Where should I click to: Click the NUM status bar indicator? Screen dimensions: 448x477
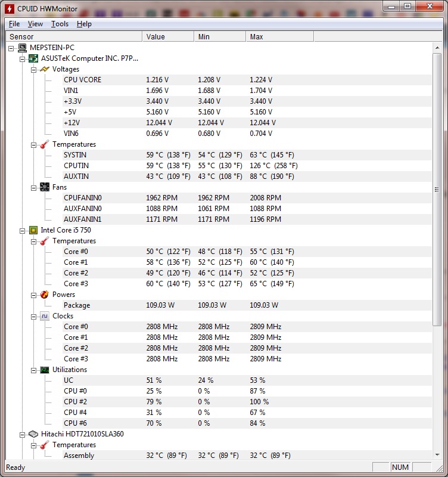tap(400, 467)
